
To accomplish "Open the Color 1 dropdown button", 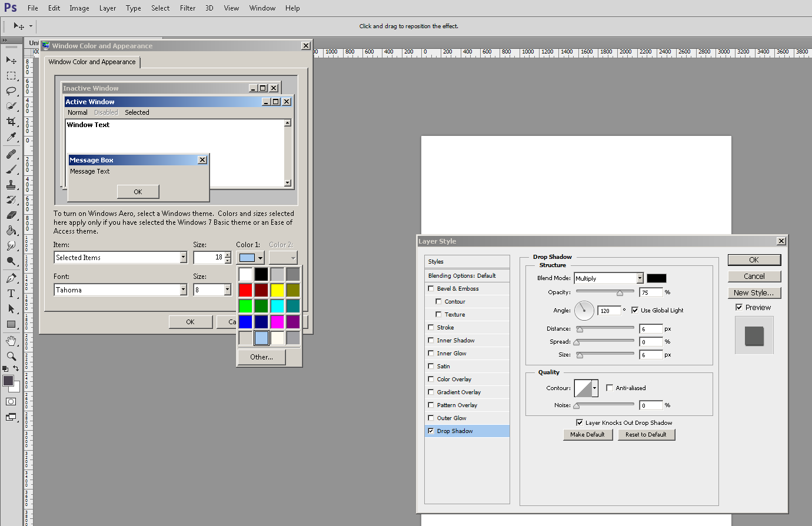I will pyautogui.click(x=251, y=258).
